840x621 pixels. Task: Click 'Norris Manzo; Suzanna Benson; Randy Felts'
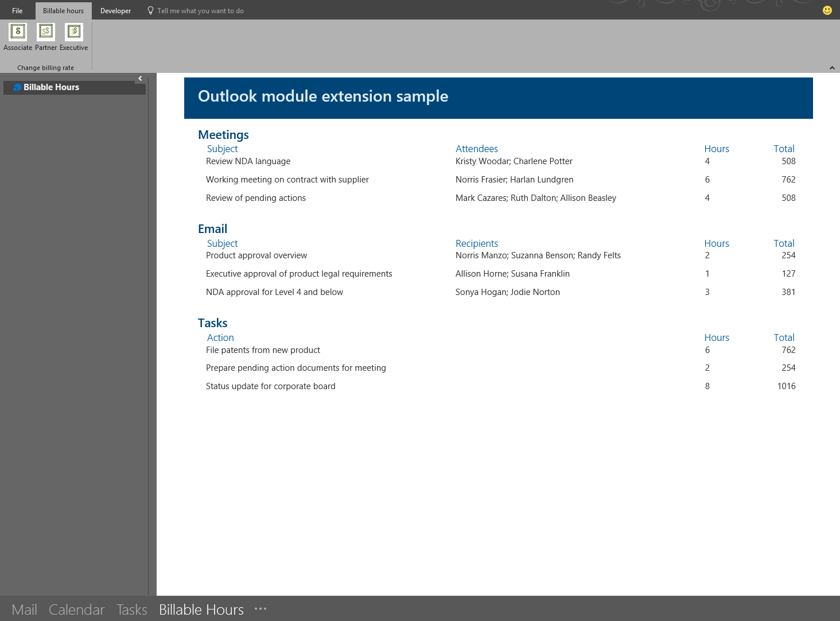click(x=538, y=255)
